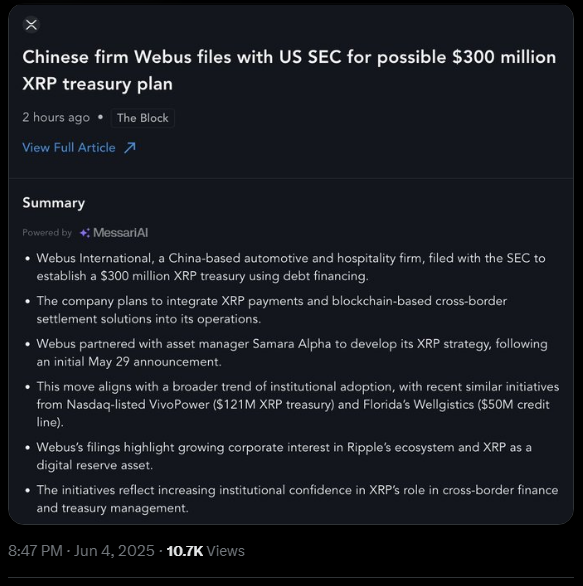The image size is (583, 586).
Task: Open the 10.7K Views count
Action: pyautogui.click(x=206, y=551)
